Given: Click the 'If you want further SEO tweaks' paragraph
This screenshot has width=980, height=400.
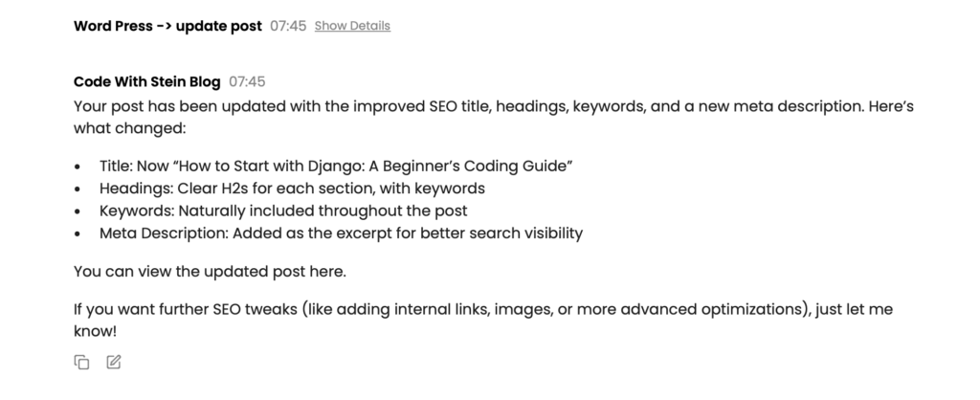Looking at the screenshot, I should pyautogui.click(x=383, y=310).
